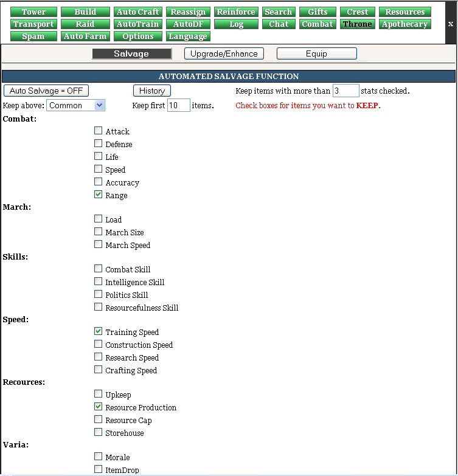Open the Keep above rarity dropdown

click(x=75, y=105)
